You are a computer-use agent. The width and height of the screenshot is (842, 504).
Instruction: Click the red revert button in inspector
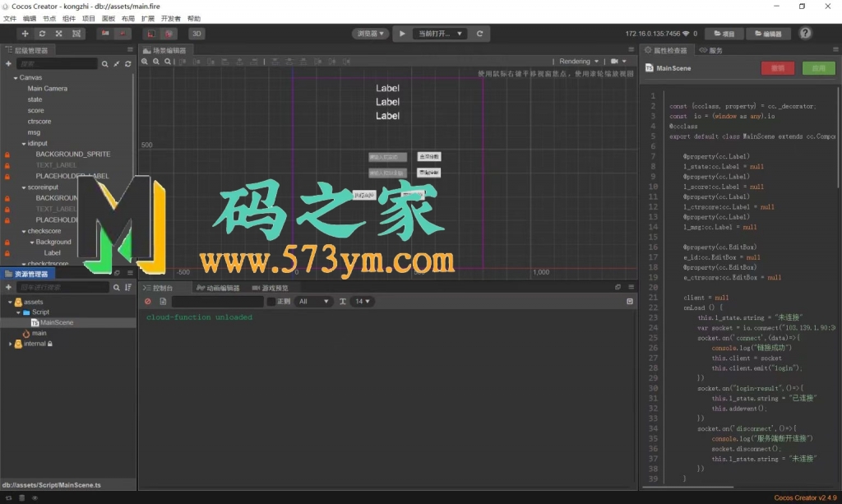pos(778,68)
